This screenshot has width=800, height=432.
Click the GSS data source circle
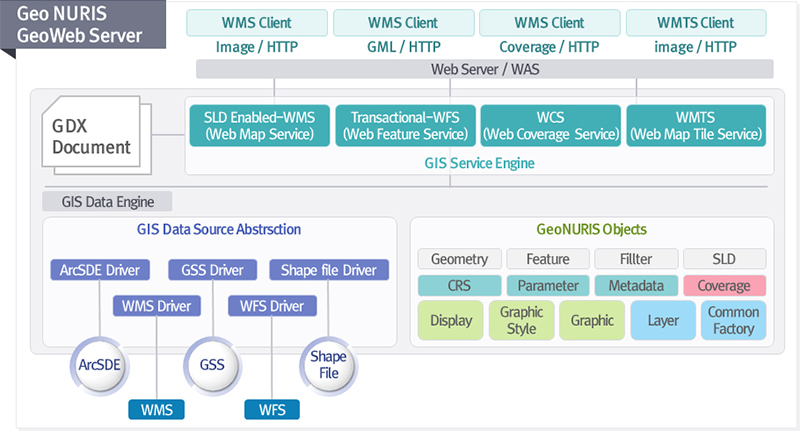212,365
